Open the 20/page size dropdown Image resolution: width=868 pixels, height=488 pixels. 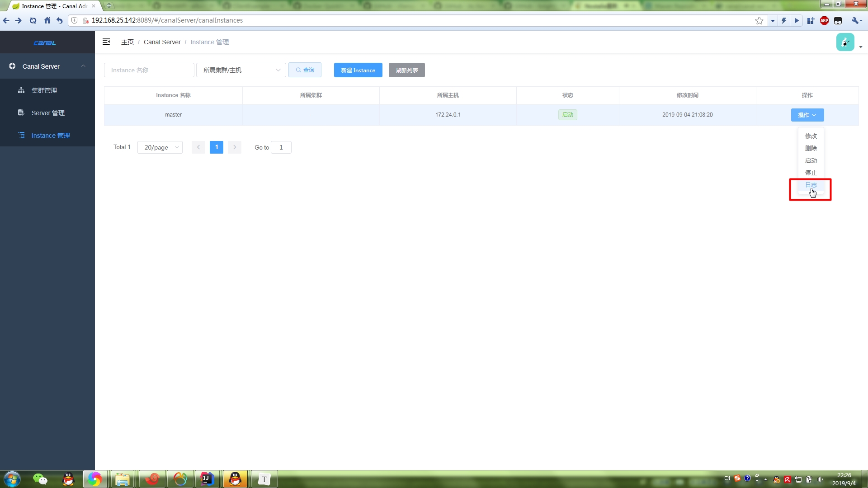click(x=160, y=147)
